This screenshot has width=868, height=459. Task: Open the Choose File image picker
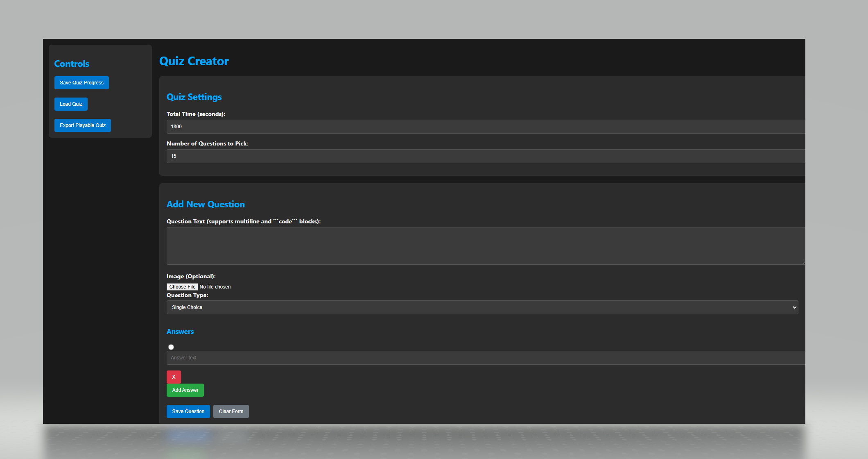tap(182, 287)
